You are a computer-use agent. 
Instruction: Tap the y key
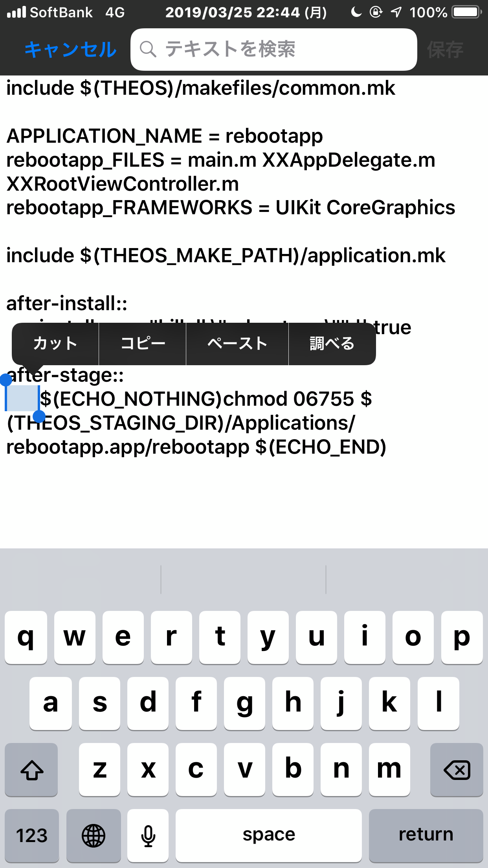click(268, 638)
